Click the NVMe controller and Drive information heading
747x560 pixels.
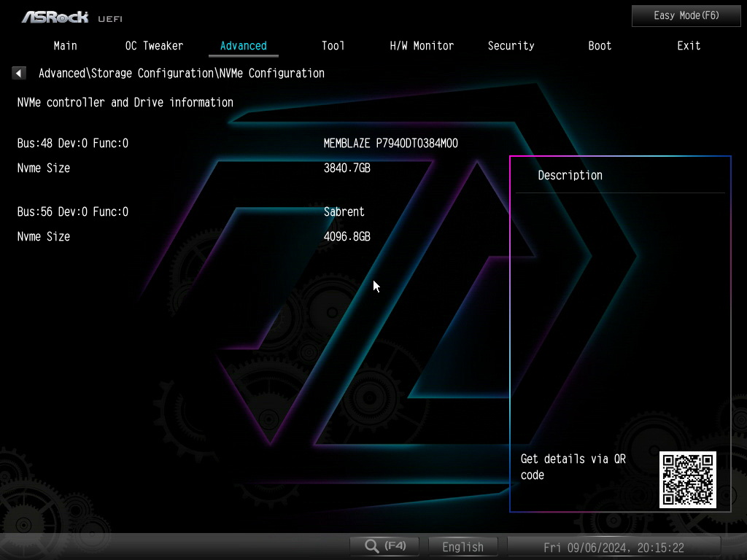pyautogui.click(x=125, y=102)
